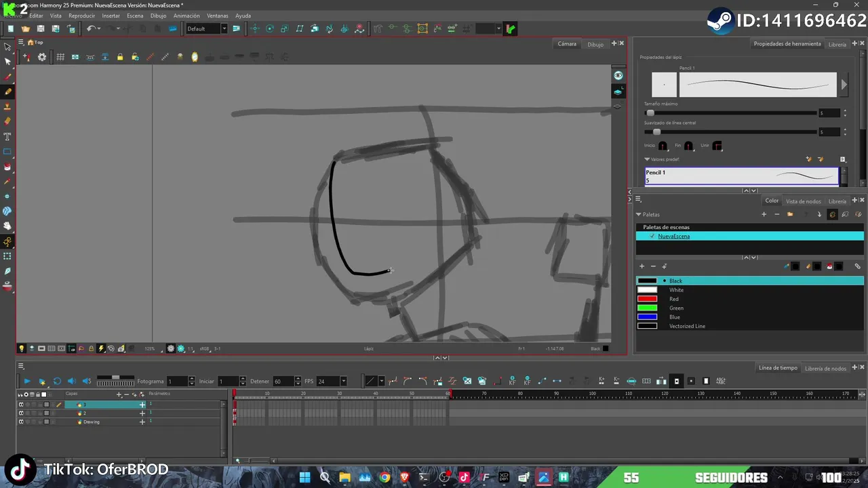Create a new scene with New icon

(x=11, y=28)
